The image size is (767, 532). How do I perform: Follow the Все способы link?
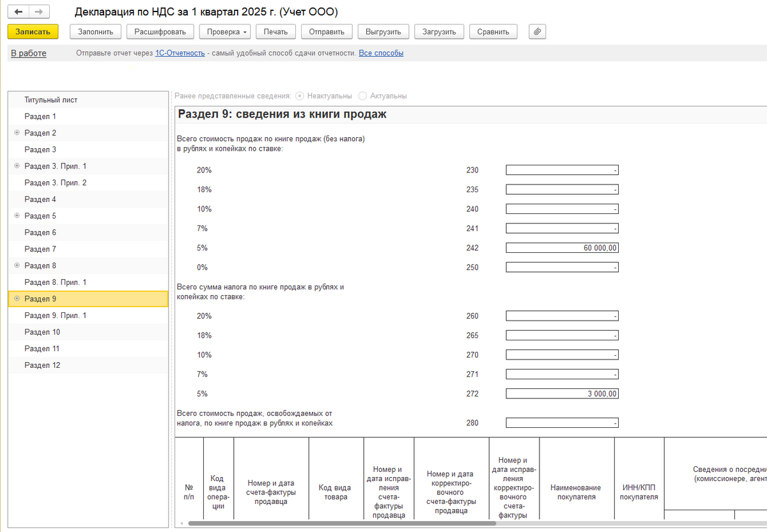(x=381, y=54)
